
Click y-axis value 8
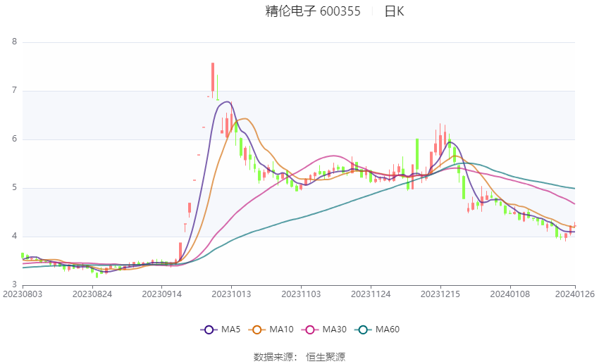(15, 42)
